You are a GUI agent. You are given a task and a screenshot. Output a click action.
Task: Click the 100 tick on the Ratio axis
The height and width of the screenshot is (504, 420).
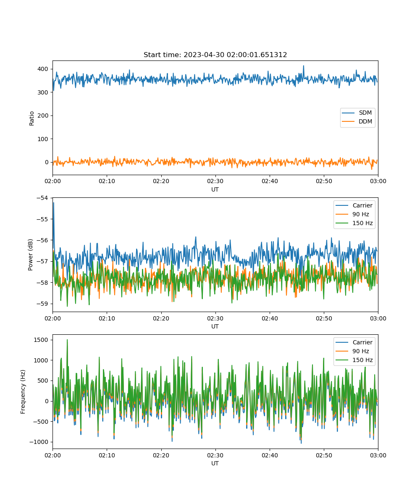pyautogui.click(x=44, y=139)
